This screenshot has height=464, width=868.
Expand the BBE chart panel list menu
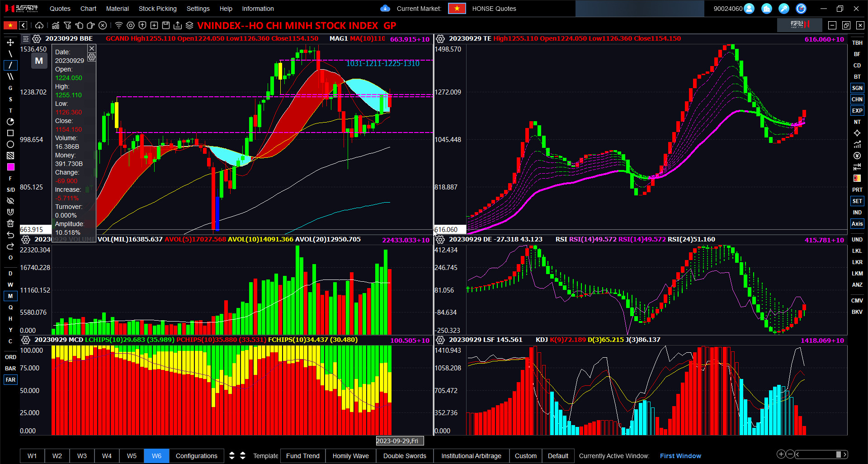pos(26,39)
